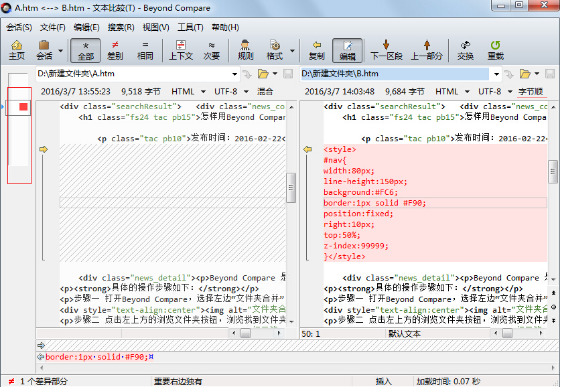Expand the left file path dropdown

pos(234,74)
